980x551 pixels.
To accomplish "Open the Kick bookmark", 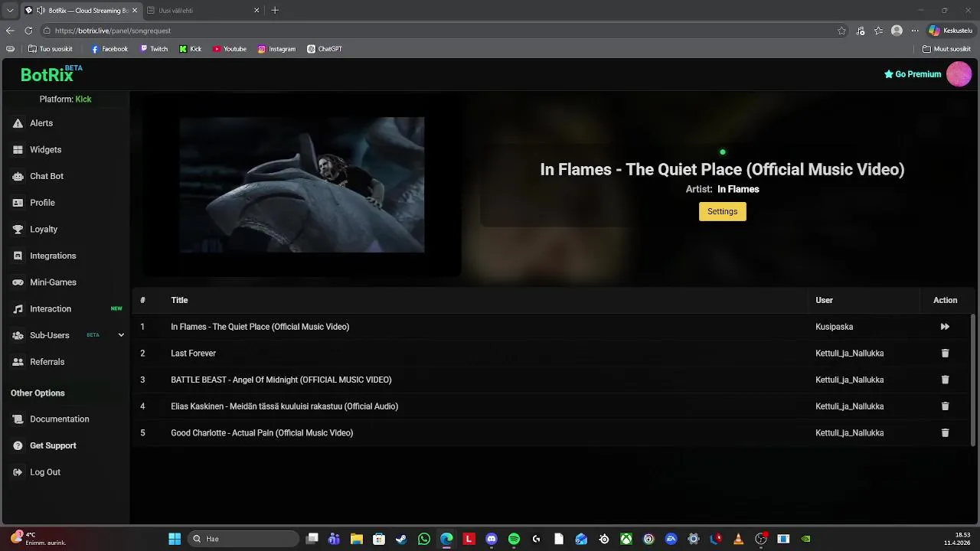I will coord(191,49).
